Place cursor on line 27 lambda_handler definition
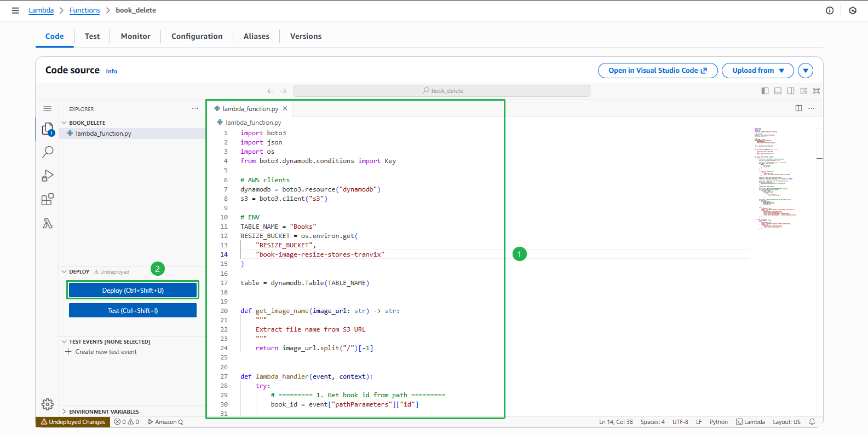 (x=307, y=376)
